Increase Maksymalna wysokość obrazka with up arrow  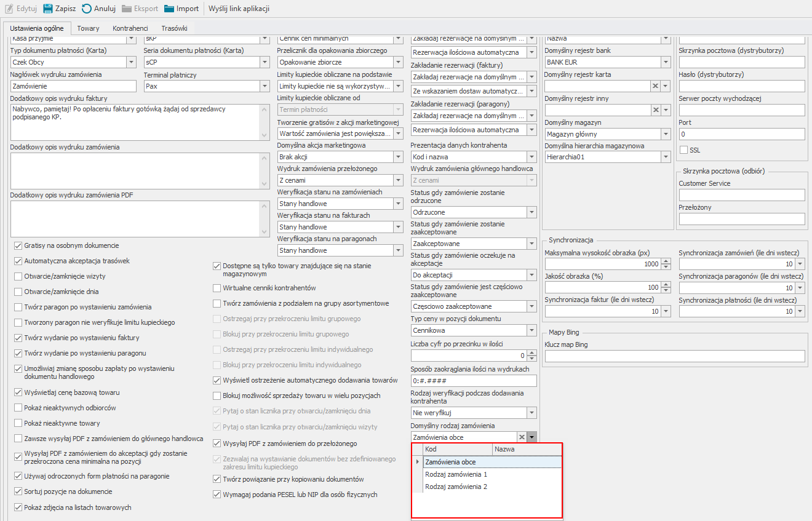pos(666,261)
